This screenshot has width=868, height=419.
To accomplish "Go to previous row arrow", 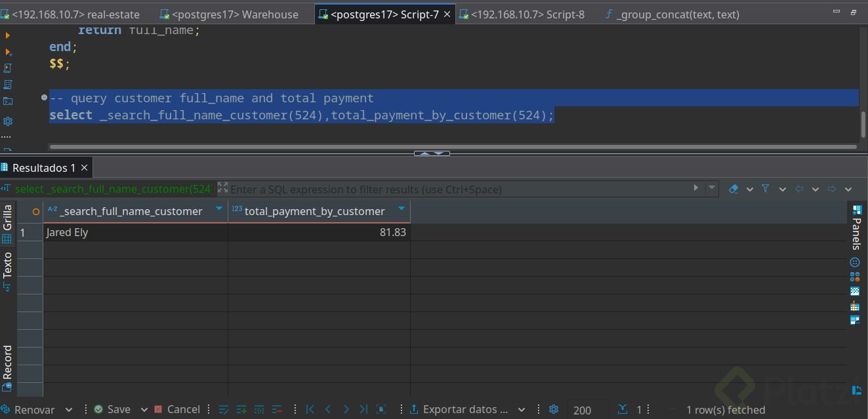I will click(x=328, y=409).
